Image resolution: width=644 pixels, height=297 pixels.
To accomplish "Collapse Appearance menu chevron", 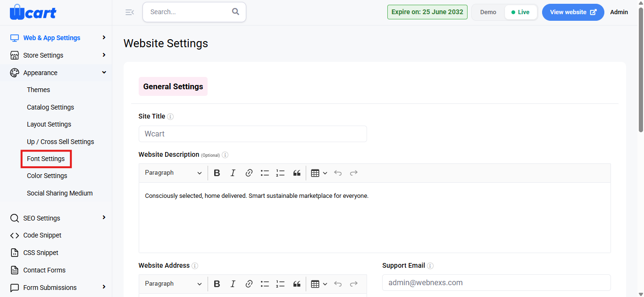I will tap(104, 72).
